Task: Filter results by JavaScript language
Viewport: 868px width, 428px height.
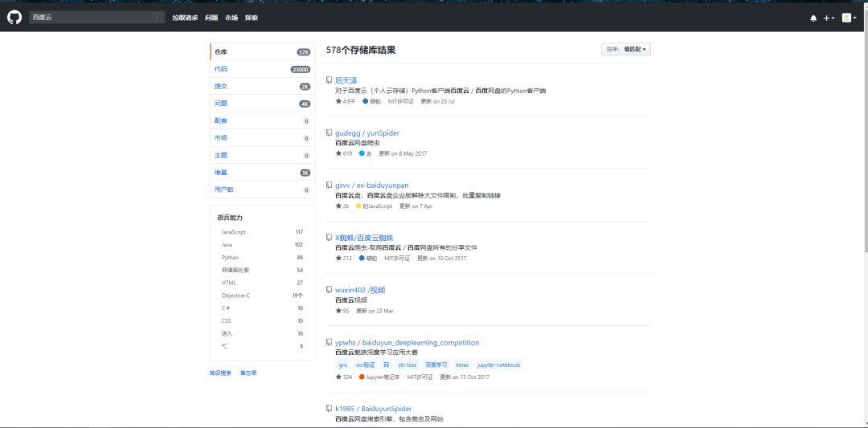Action: coord(234,232)
